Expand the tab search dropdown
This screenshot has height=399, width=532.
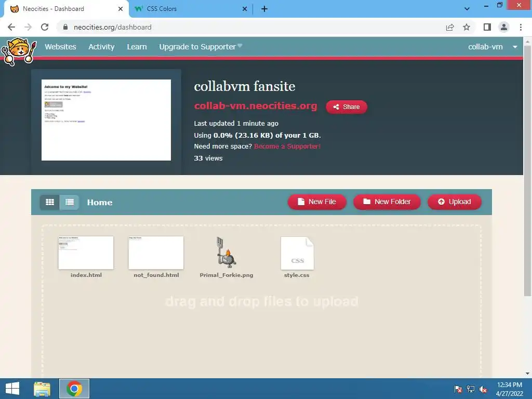[x=467, y=9]
